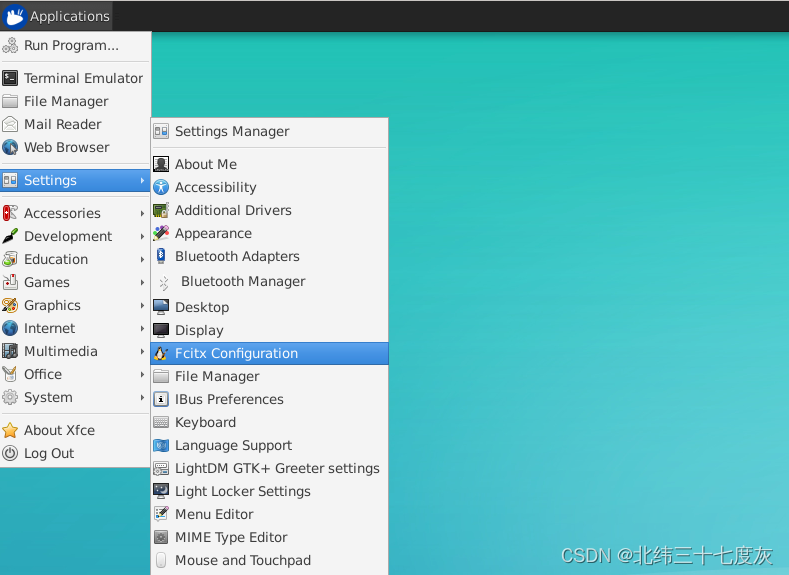
Task: Open Menu Editor entry
Action: (x=270, y=514)
